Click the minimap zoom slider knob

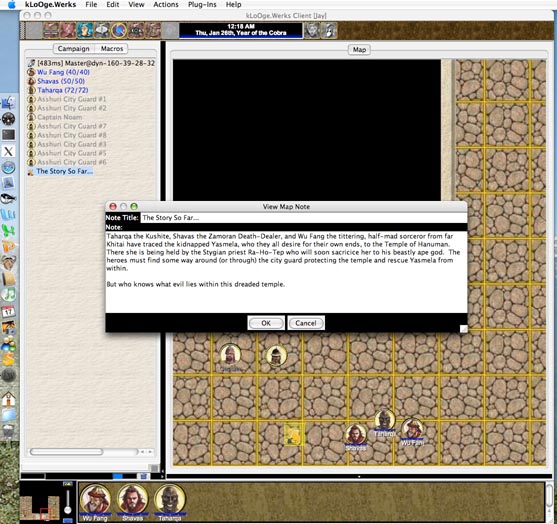tap(67, 510)
